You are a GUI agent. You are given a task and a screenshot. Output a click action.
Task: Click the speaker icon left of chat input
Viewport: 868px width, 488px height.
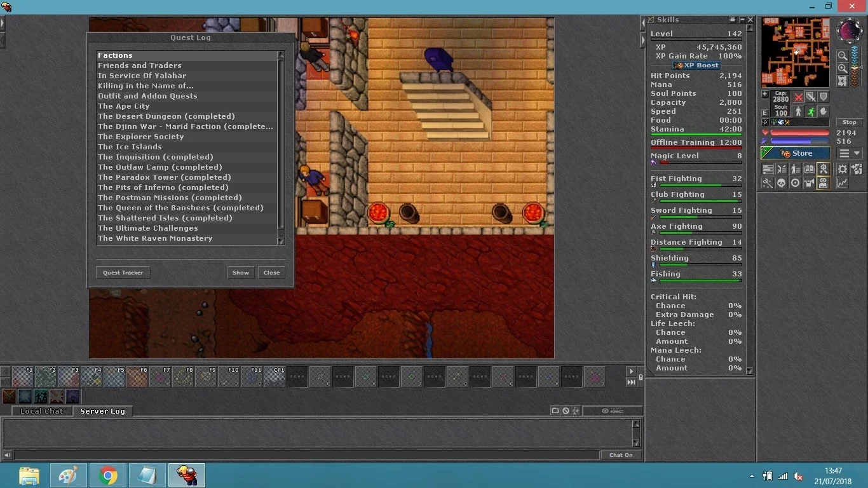[x=7, y=455]
